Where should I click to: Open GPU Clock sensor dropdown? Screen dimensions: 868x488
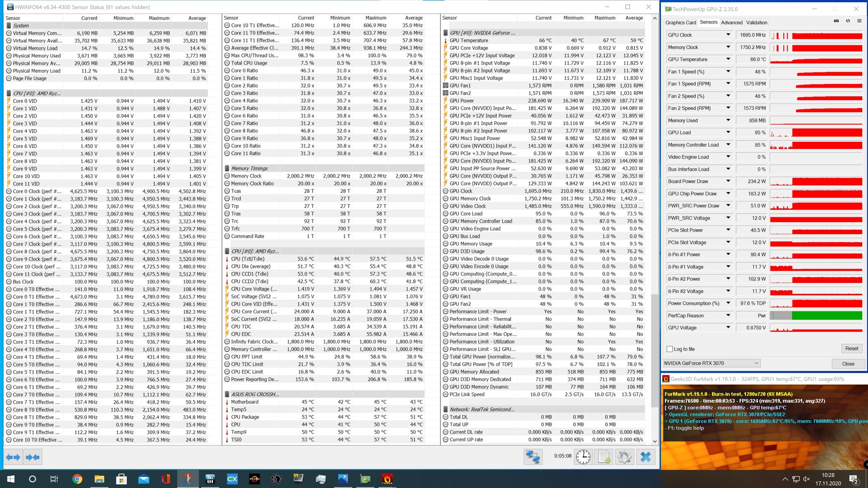click(728, 35)
